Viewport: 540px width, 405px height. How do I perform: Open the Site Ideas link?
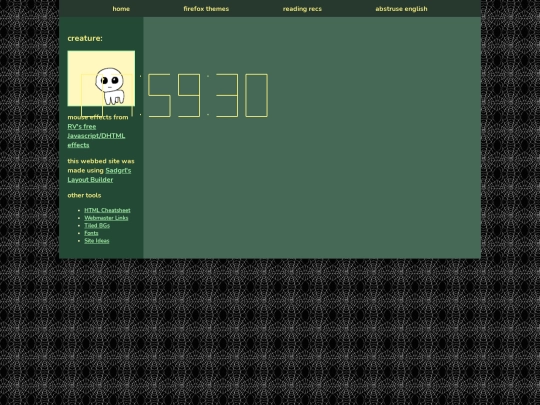(x=97, y=240)
